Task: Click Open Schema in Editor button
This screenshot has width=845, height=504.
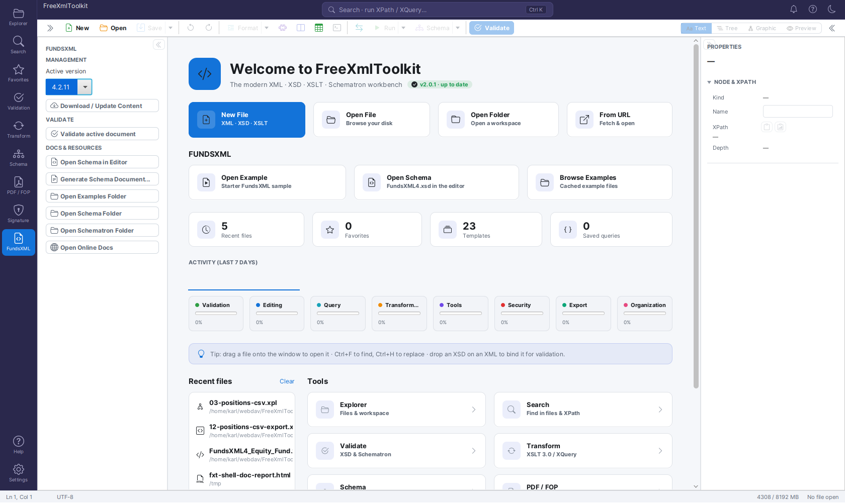Action: 102,162
